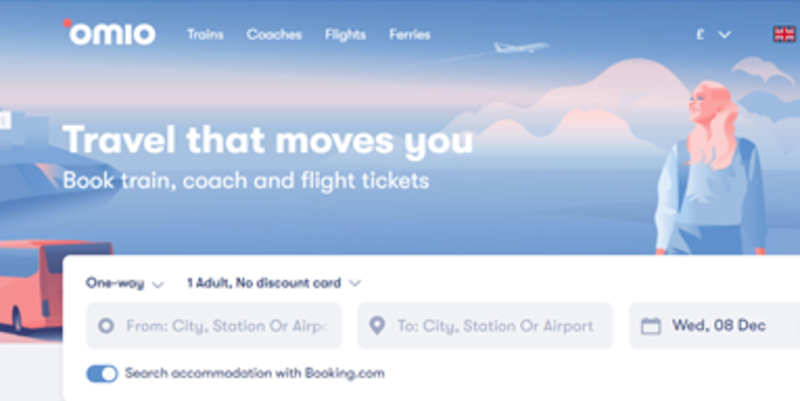Open the Trains menu item
This screenshot has height=401, width=800.
[206, 35]
